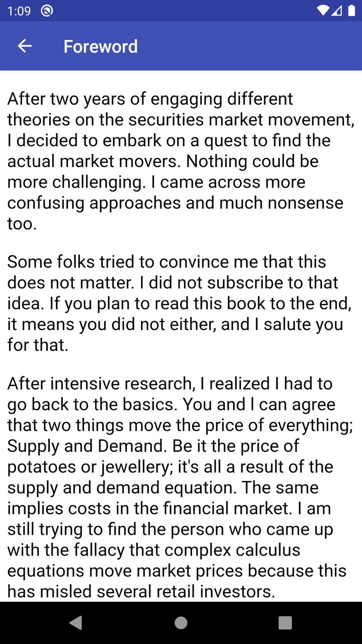
Task: Tap the 1:09 clock in status bar
Action: (19, 11)
